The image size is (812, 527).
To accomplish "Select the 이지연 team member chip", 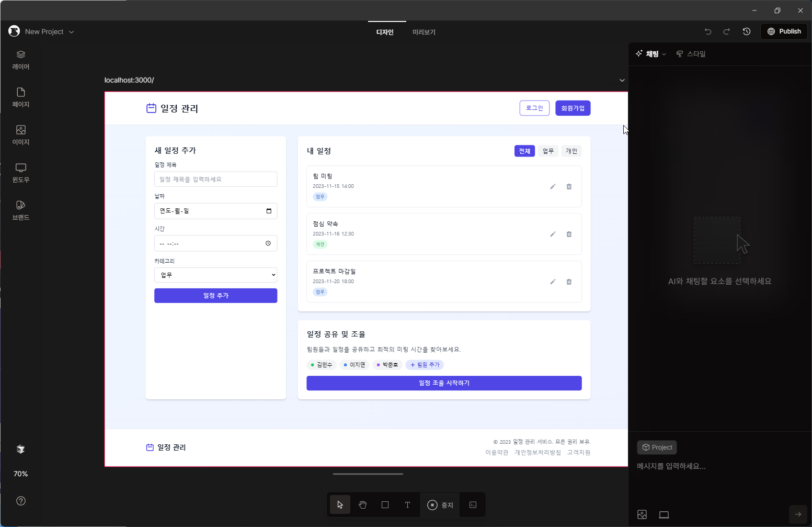I will point(354,365).
